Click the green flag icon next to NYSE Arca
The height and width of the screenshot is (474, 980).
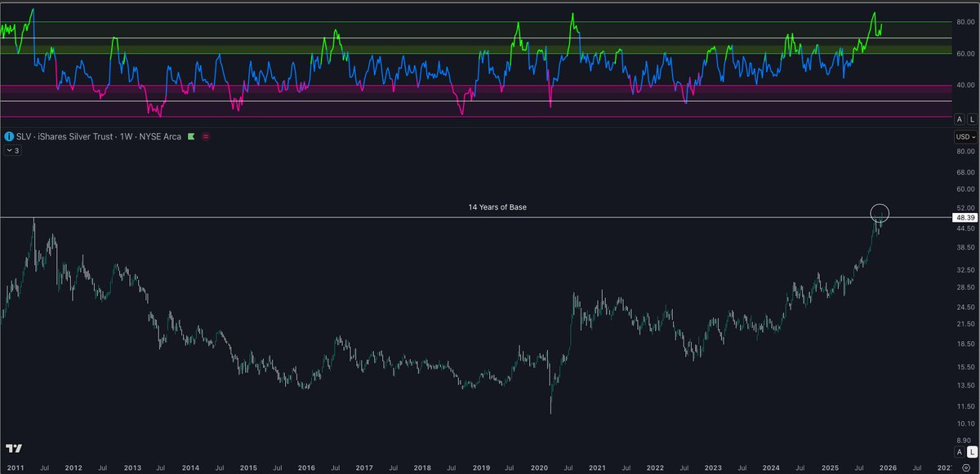(x=190, y=136)
